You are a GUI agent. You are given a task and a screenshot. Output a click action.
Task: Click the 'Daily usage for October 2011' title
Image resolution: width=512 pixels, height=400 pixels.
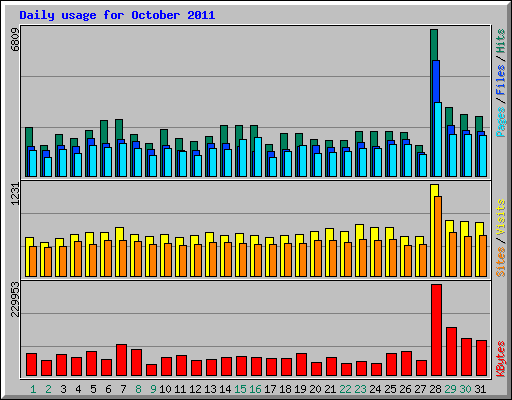(x=117, y=15)
